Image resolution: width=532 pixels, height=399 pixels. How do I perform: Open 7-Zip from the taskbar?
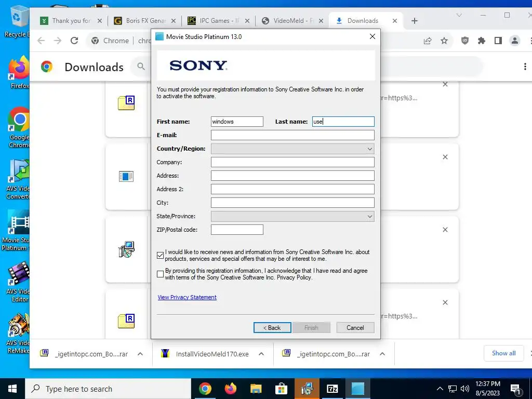point(332,389)
